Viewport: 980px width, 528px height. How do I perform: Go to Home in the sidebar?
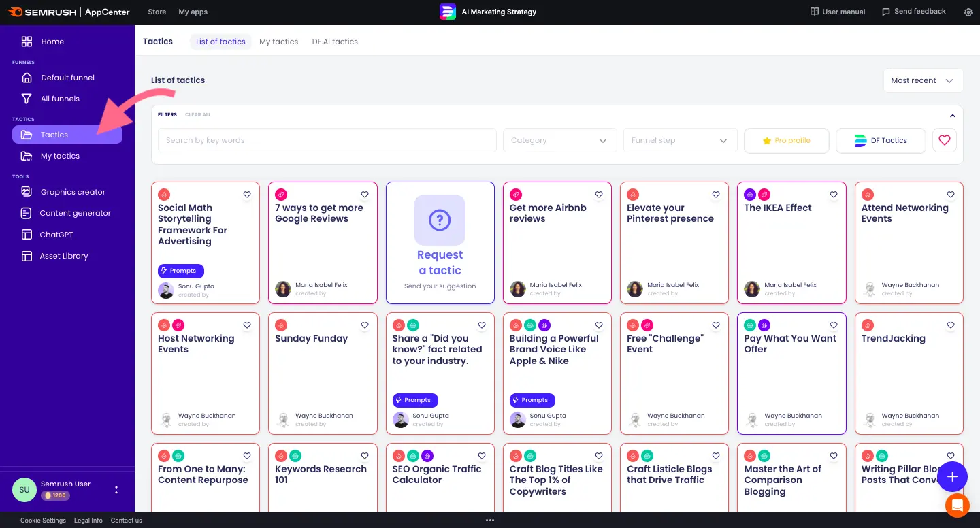[52, 42]
